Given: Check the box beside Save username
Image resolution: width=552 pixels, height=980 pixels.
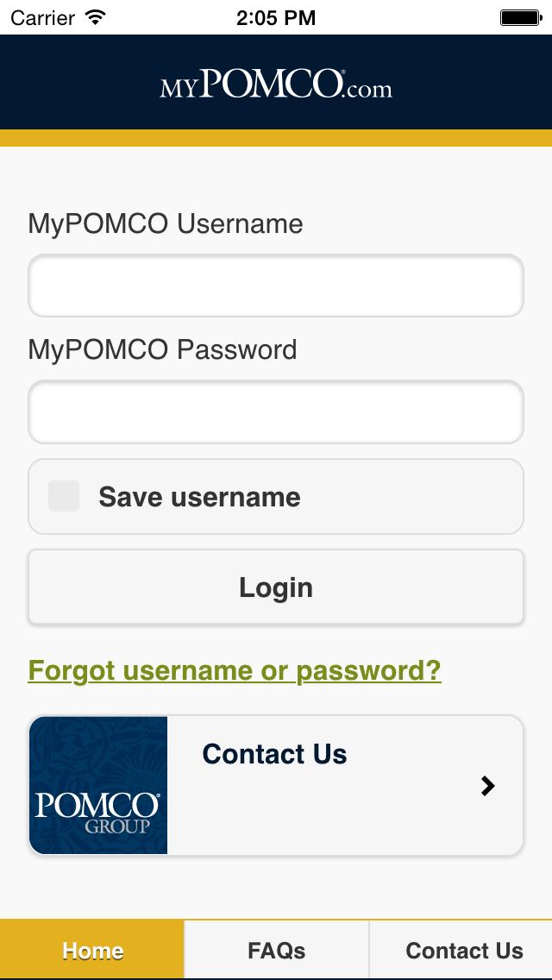Looking at the screenshot, I should 63,496.
